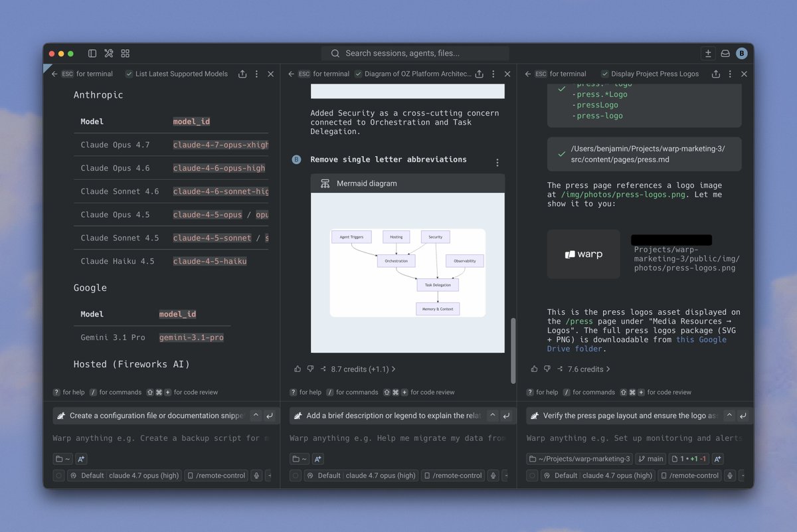Open the inbox icon in top right
797x532 pixels.
[725, 53]
